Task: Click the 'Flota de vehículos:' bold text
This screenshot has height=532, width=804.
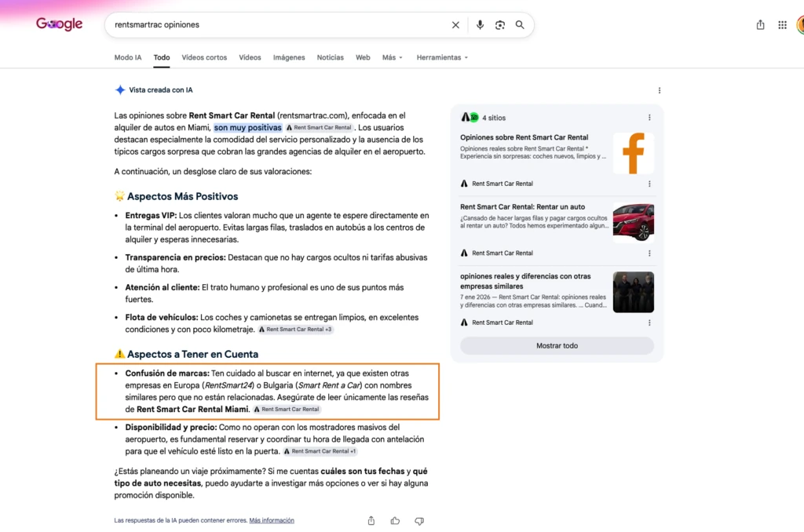Action: (162, 318)
